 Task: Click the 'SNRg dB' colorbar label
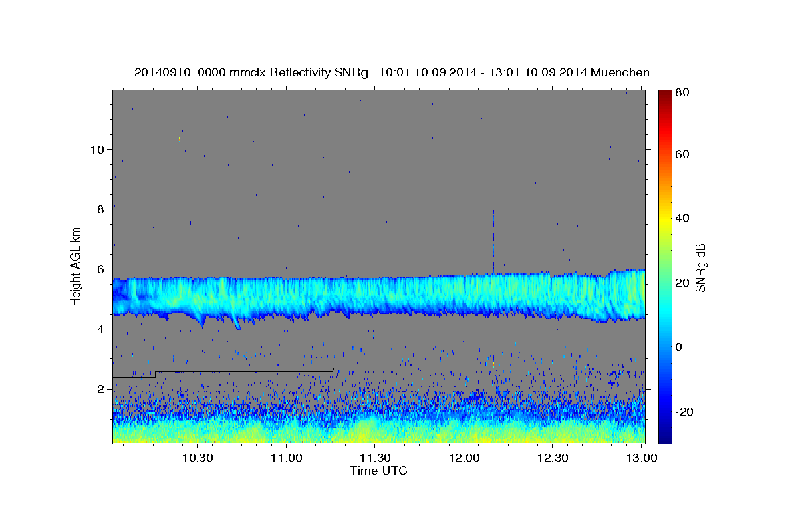point(700,267)
